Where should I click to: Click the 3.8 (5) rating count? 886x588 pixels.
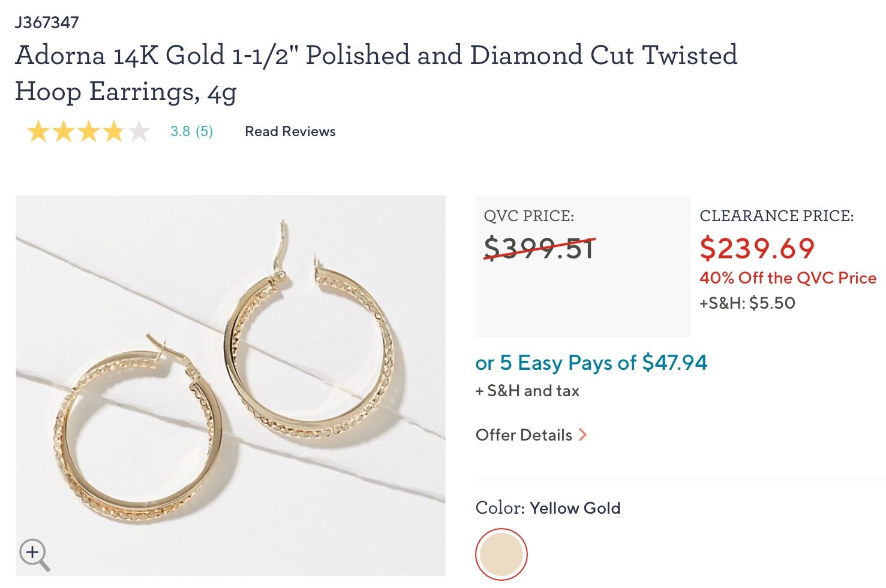coord(191,131)
